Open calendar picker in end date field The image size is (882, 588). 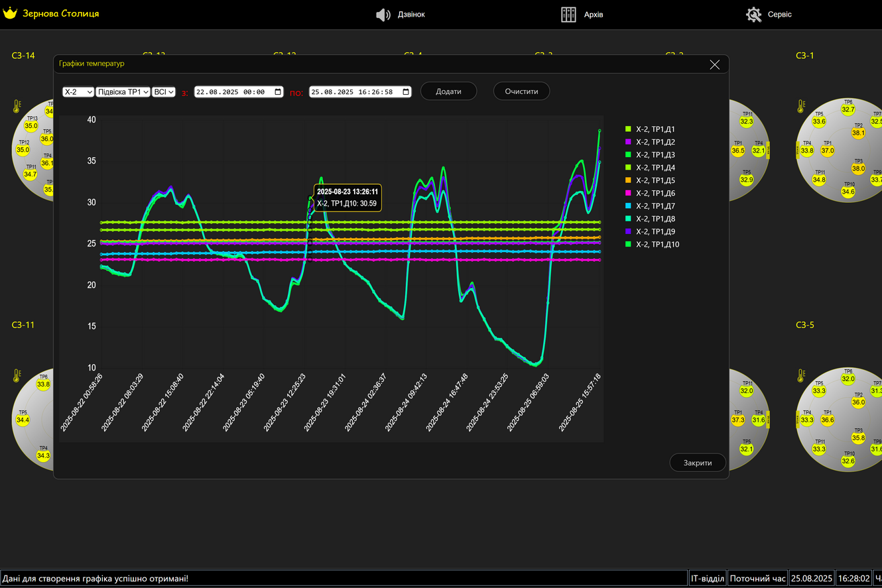click(407, 92)
